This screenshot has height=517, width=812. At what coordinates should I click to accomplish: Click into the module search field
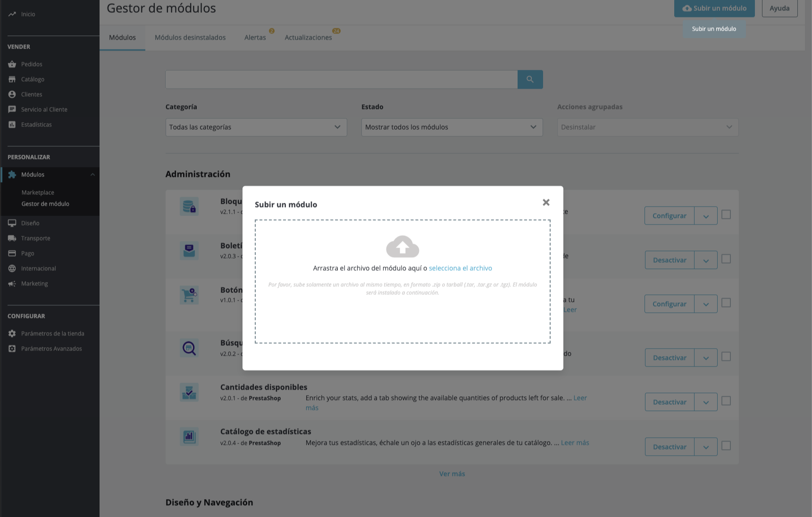[341, 79]
